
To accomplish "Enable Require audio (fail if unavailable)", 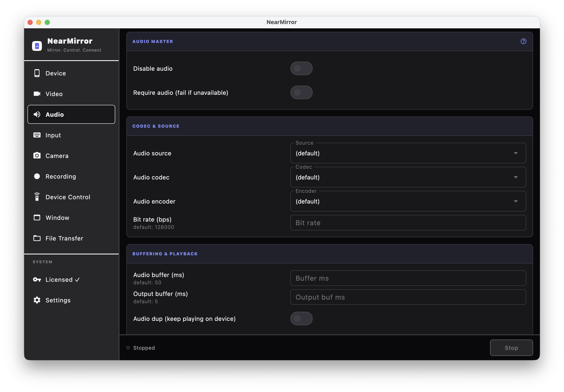I will (301, 93).
